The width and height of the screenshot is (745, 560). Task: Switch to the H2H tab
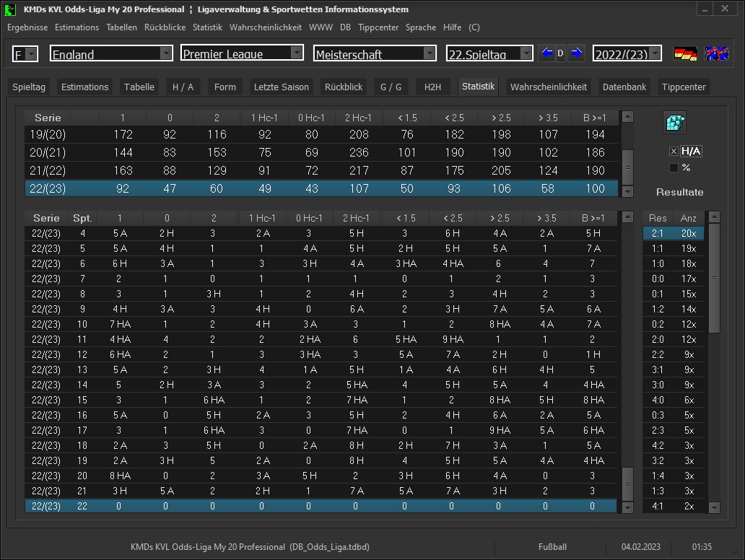[433, 87]
